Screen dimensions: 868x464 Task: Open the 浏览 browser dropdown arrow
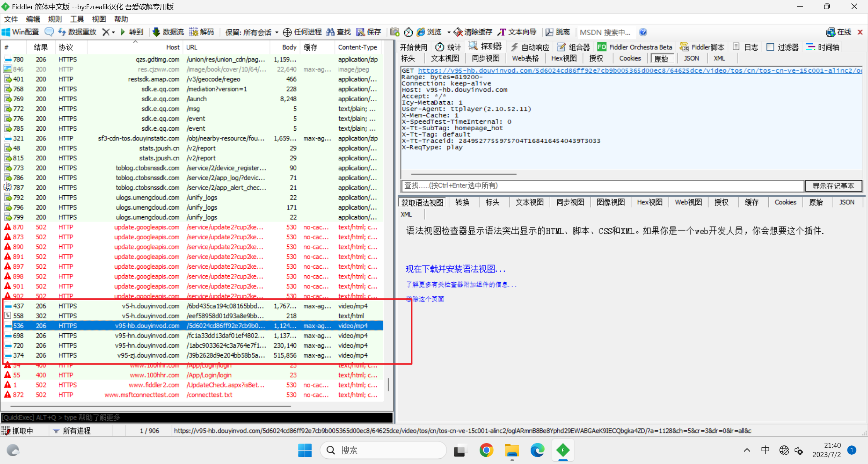point(448,32)
